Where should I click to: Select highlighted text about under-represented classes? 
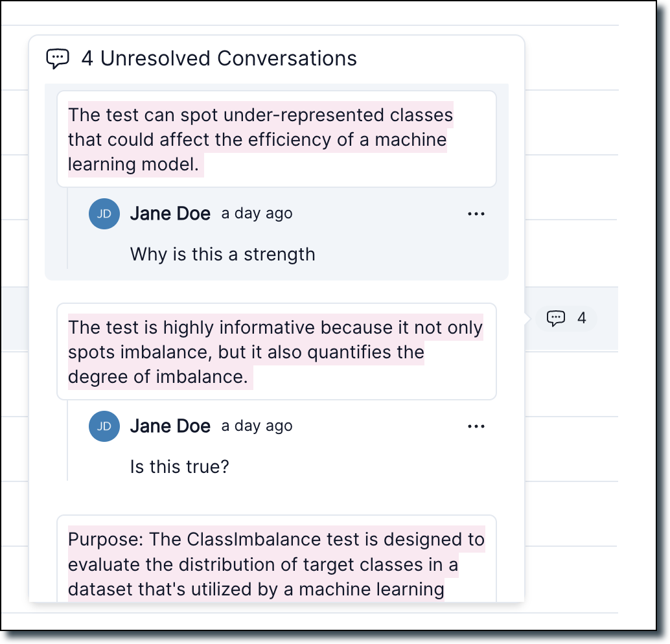259,139
